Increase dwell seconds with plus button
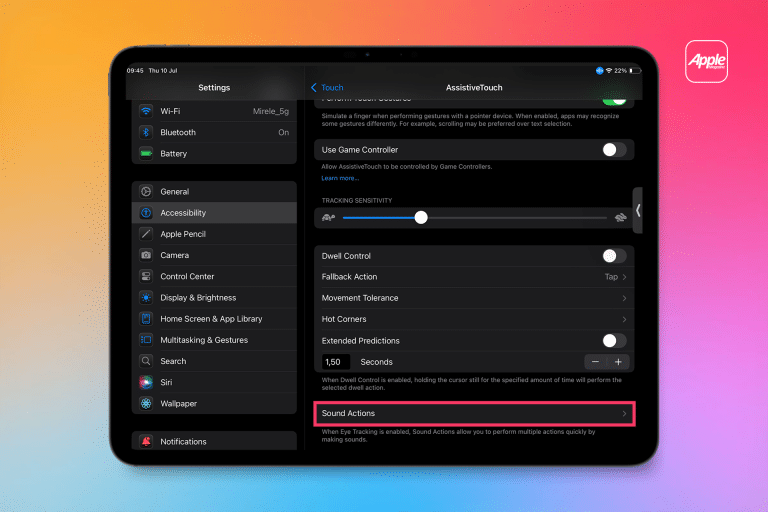The height and width of the screenshot is (512, 768). coord(618,362)
